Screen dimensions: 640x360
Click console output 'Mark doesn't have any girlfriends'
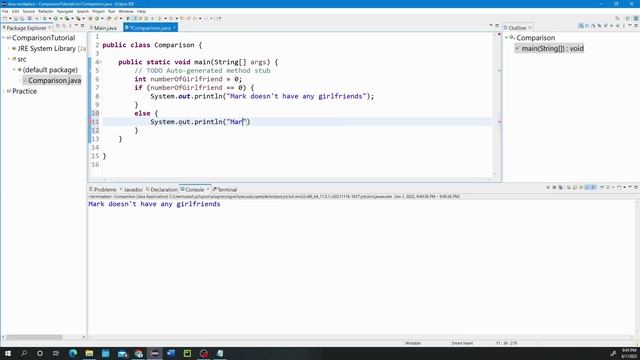click(x=154, y=204)
